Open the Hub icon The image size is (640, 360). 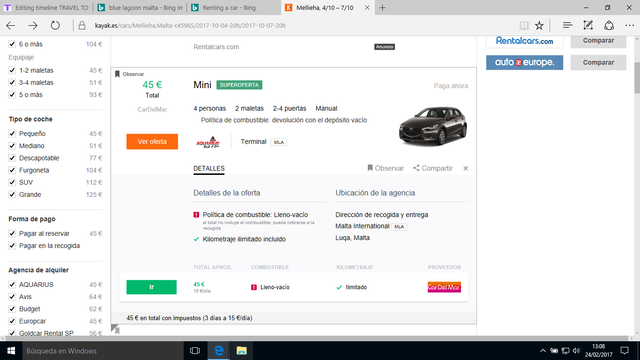[567, 25]
